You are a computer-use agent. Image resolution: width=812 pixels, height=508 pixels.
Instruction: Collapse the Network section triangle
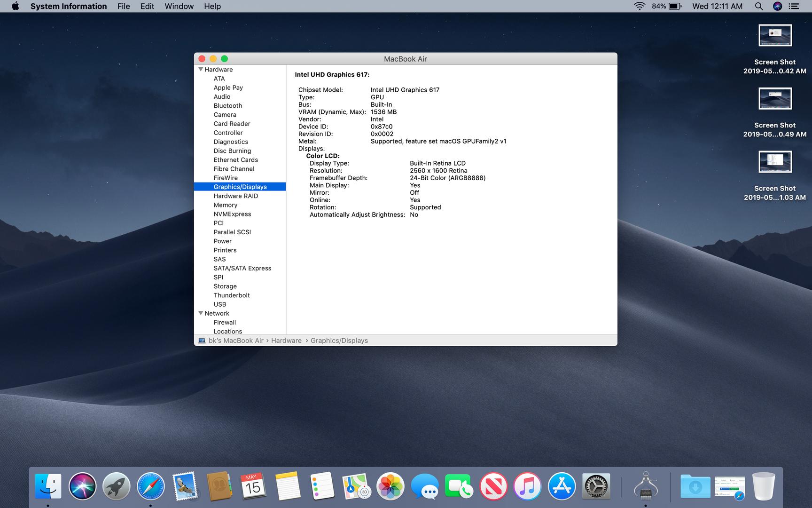click(201, 313)
